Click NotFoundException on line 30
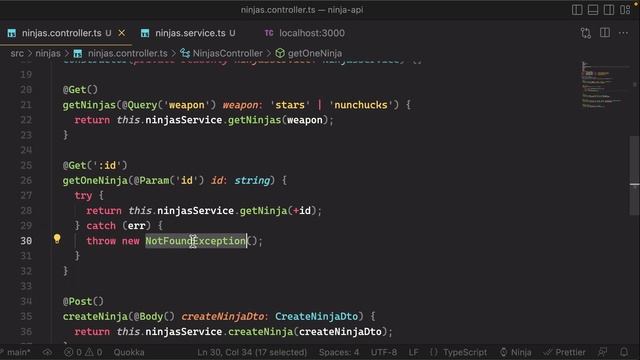This screenshot has width=640, height=360. (196, 241)
